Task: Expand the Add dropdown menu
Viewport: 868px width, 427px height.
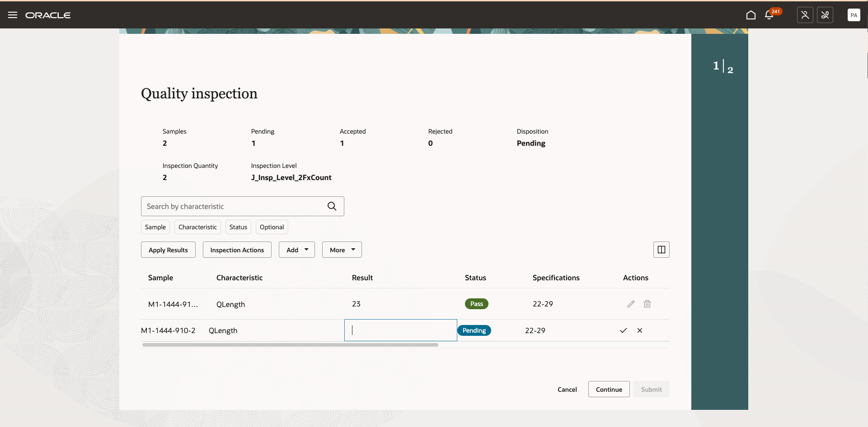Action: pyautogui.click(x=297, y=250)
